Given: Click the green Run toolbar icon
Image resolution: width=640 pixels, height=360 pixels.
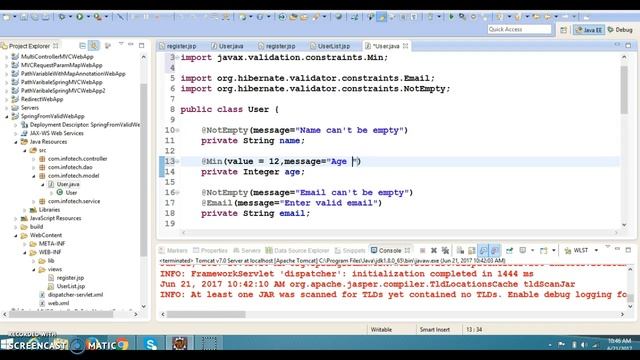Looking at the screenshot, I should tap(80, 17).
